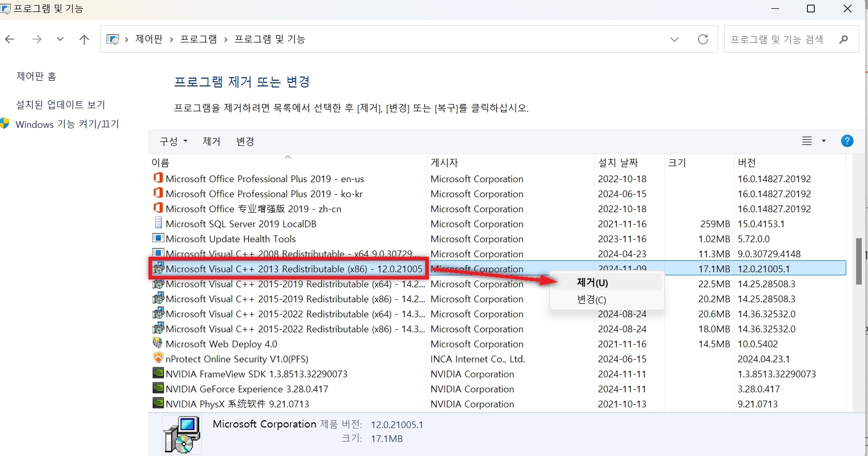Click the 259MB size cell

click(715, 224)
